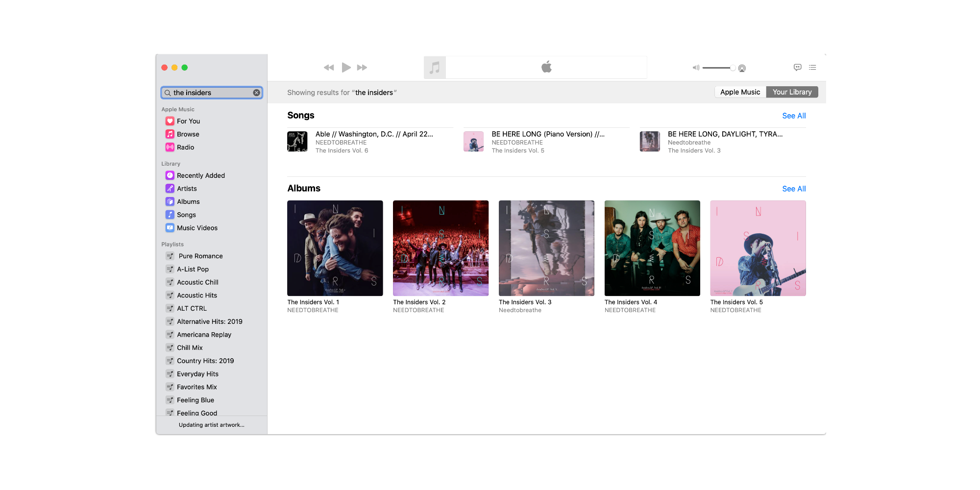Open the Acoustic Chill playlist icon

point(170,282)
